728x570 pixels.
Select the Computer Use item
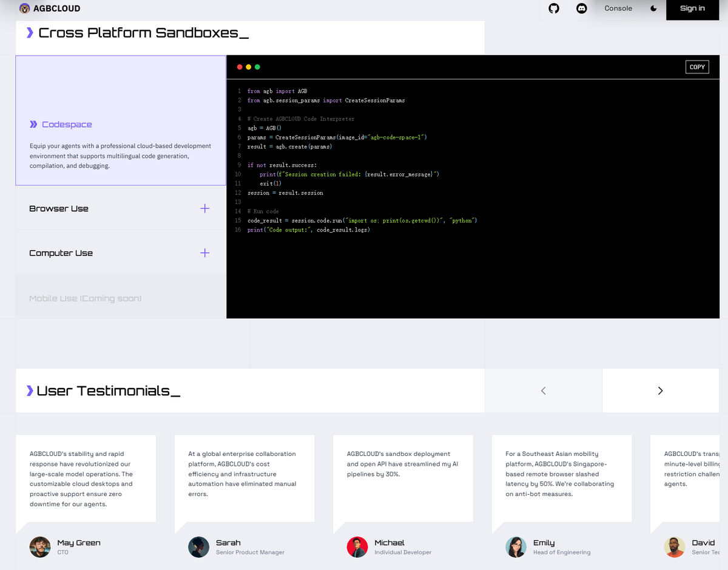(x=121, y=253)
